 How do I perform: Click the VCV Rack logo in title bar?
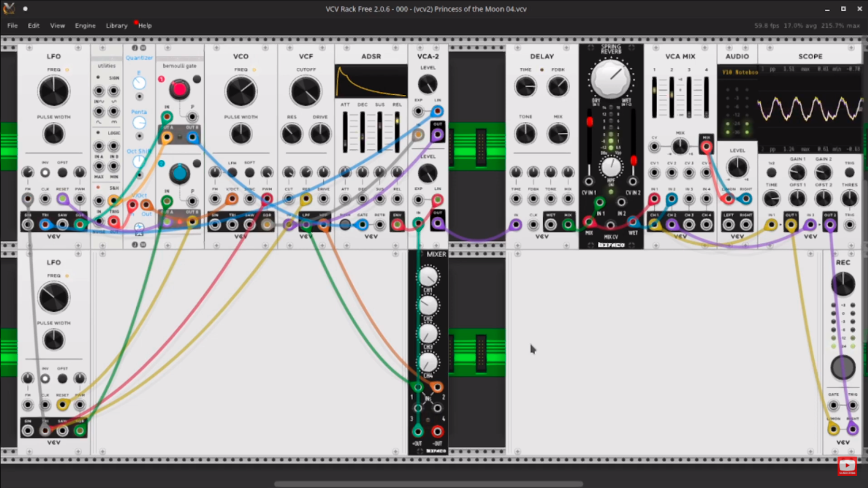(x=9, y=8)
